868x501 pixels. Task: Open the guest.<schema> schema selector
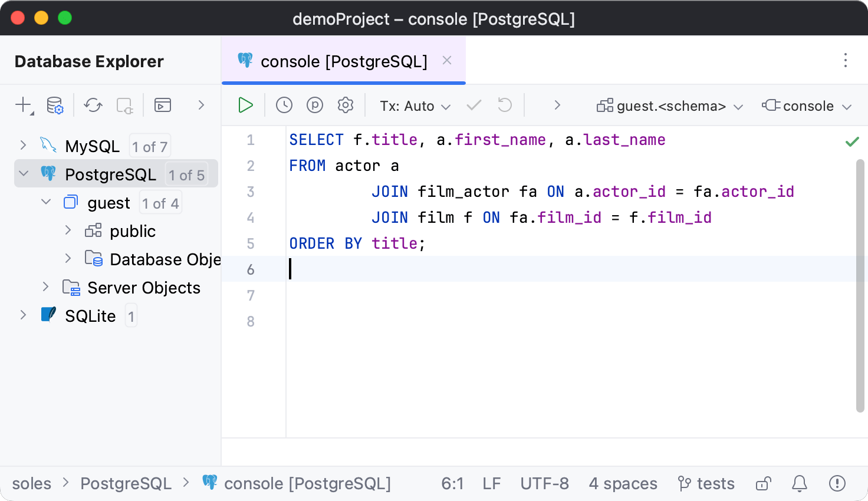tap(669, 106)
